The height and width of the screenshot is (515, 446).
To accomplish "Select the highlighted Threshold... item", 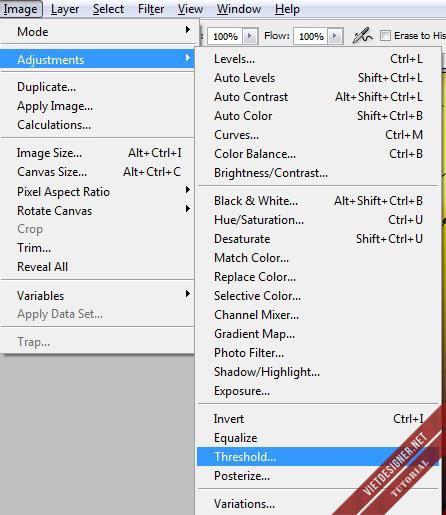I will pos(318,457).
